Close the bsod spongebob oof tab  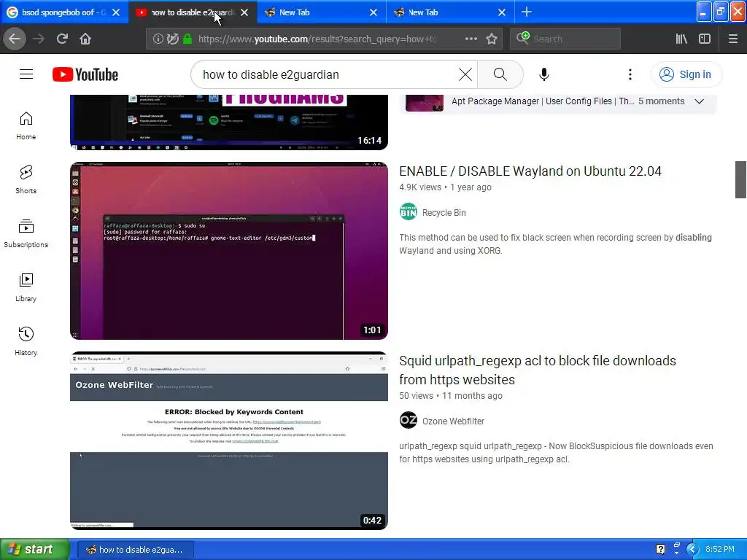tap(116, 12)
